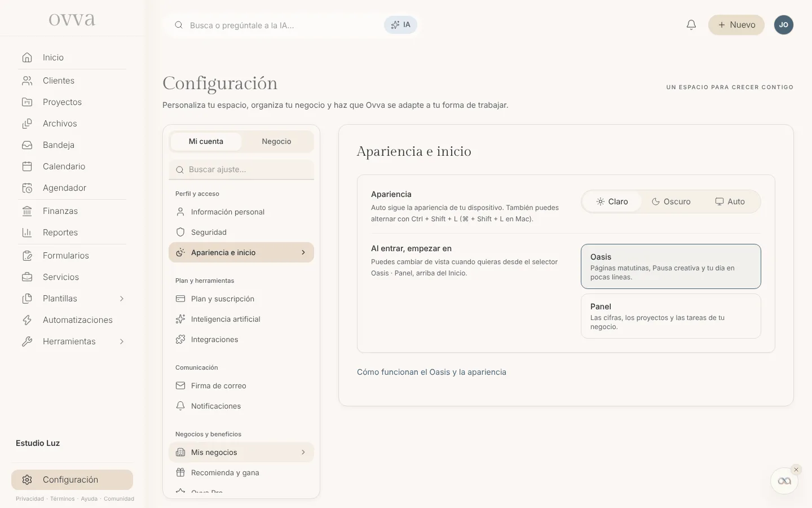Open Mis negocios settings
The image size is (812, 508).
(241, 452)
